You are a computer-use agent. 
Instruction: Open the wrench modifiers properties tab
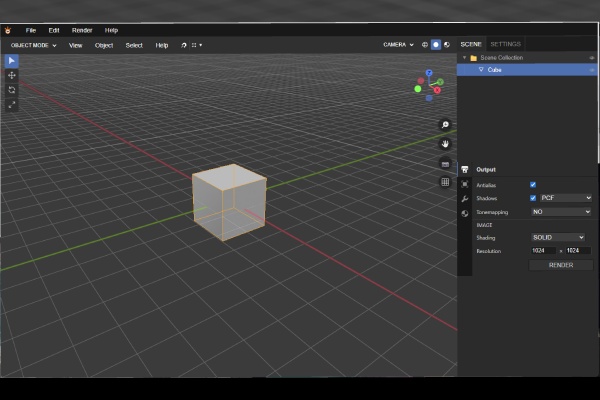coord(465,199)
